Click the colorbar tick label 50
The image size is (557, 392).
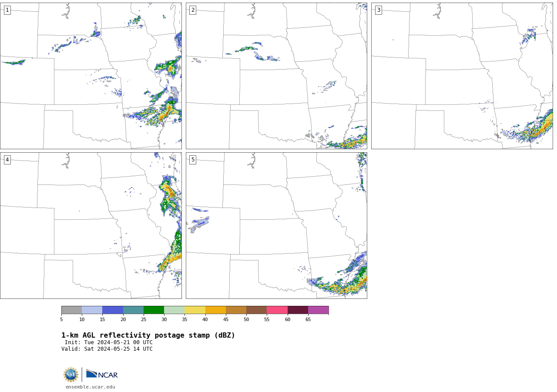point(246,320)
